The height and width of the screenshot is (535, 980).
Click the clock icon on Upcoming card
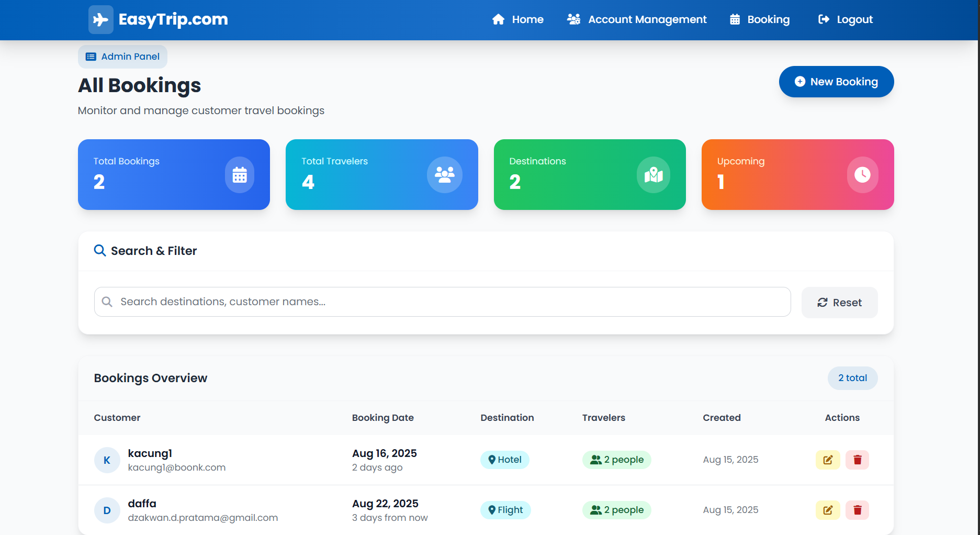tap(862, 175)
